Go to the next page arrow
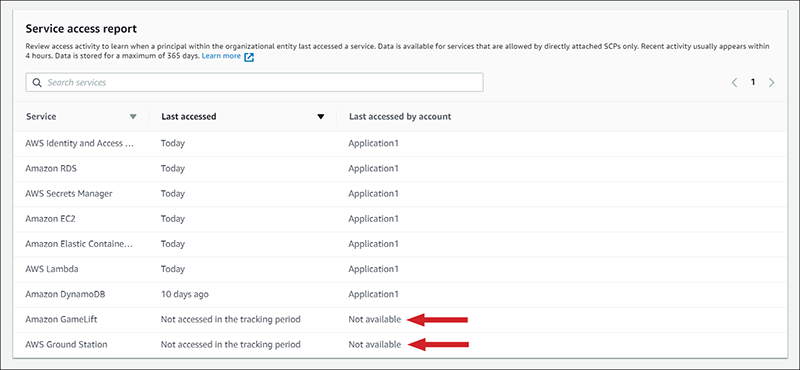This screenshot has width=800, height=370. click(771, 82)
